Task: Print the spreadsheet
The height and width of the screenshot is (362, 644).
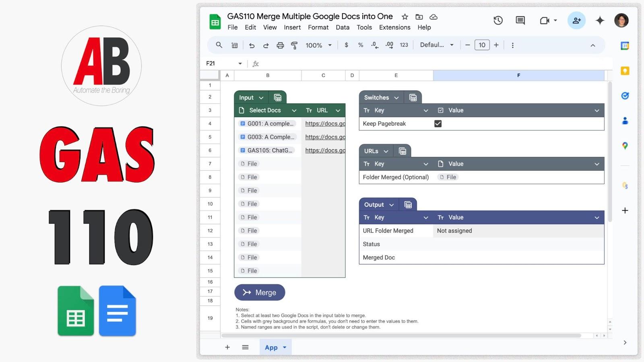Action: (280, 45)
